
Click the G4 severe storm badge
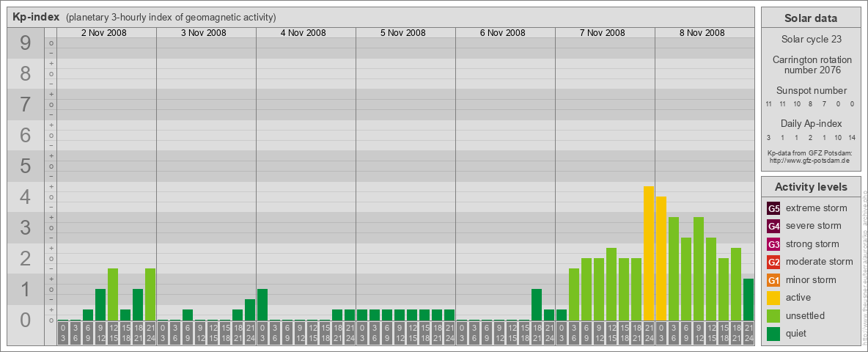(x=773, y=226)
